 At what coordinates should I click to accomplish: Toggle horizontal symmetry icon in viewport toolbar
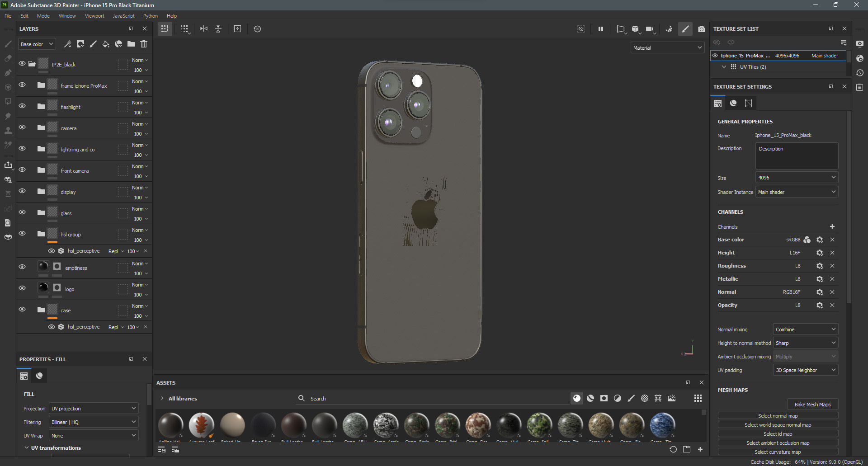(x=204, y=29)
